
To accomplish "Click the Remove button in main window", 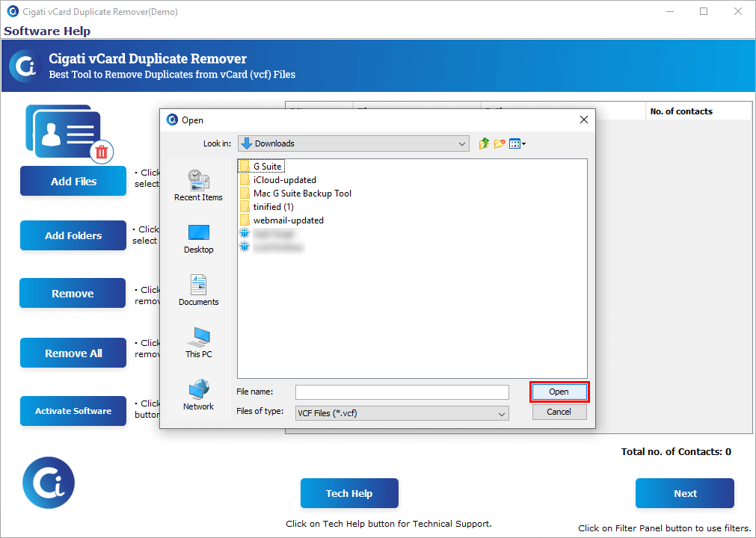I will (73, 293).
